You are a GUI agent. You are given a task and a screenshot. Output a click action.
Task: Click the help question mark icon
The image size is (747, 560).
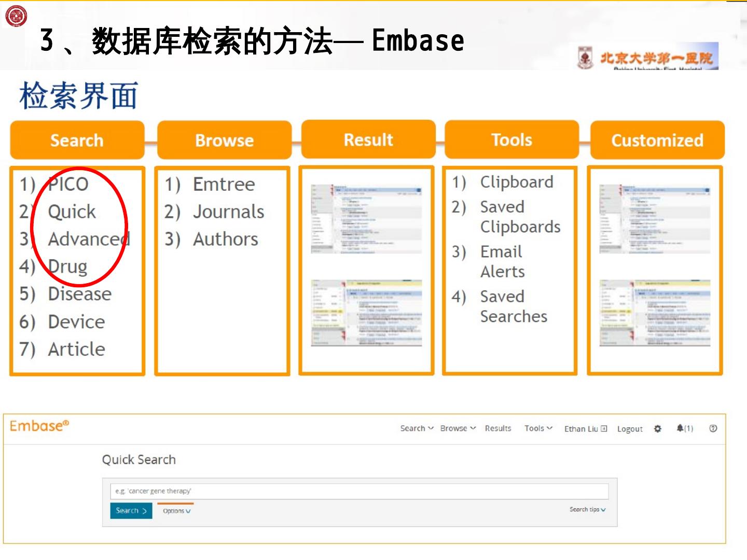pos(713,428)
